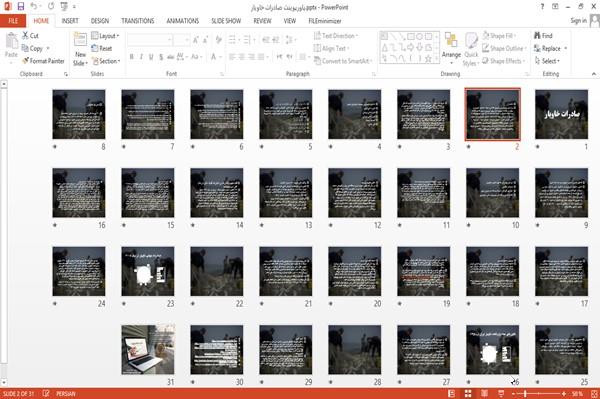Screen dimensions: 600x399
Task: Open the Shape Fill dropdown
Action: 499,36
